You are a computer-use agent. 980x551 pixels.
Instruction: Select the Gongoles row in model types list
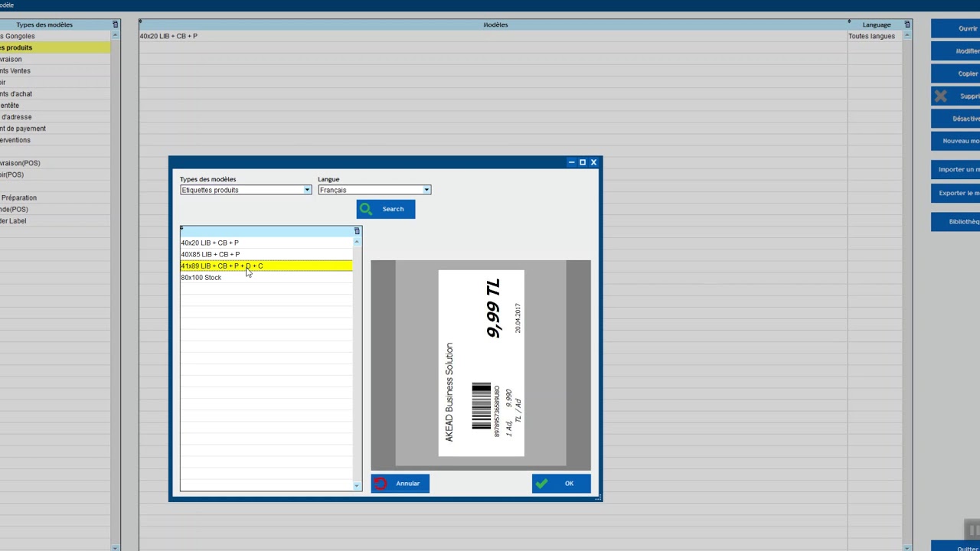pyautogui.click(x=55, y=36)
